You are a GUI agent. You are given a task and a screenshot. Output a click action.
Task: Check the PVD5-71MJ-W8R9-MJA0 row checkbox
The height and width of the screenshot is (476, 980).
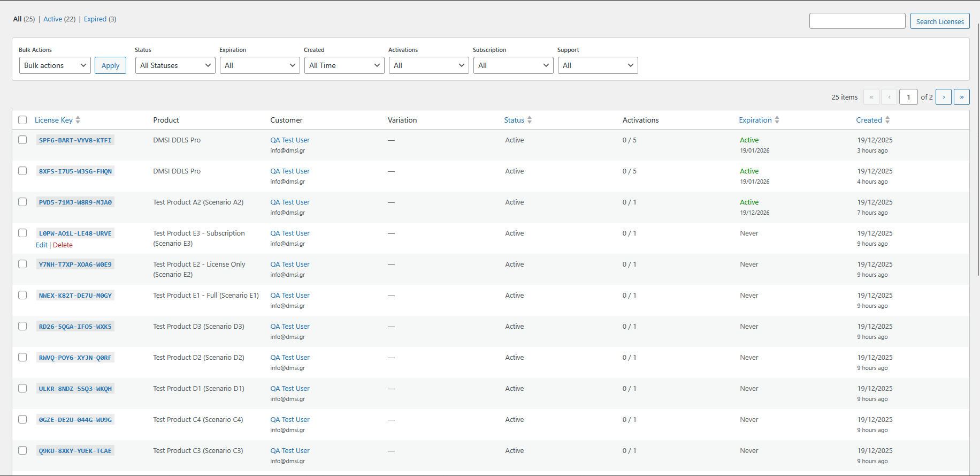(22, 202)
